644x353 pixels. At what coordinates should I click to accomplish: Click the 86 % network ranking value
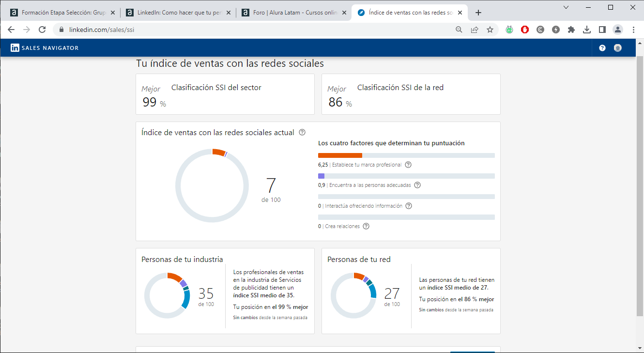[340, 102]
